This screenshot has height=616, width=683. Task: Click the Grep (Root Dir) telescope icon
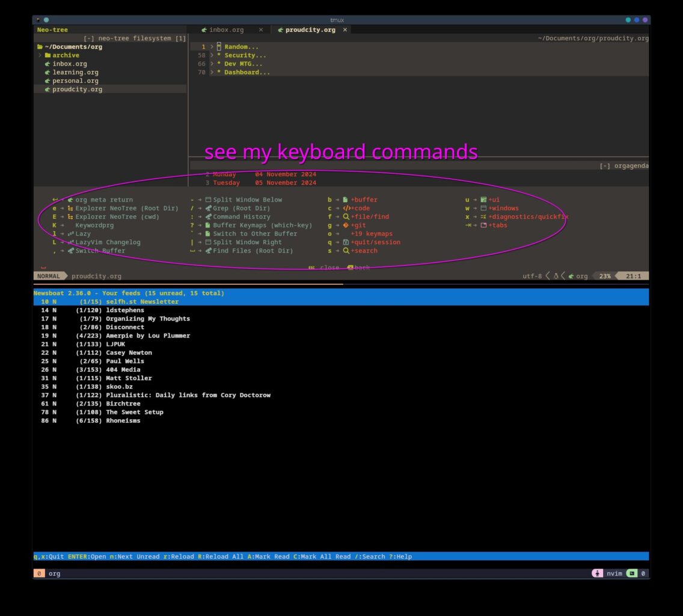(208, 208)
